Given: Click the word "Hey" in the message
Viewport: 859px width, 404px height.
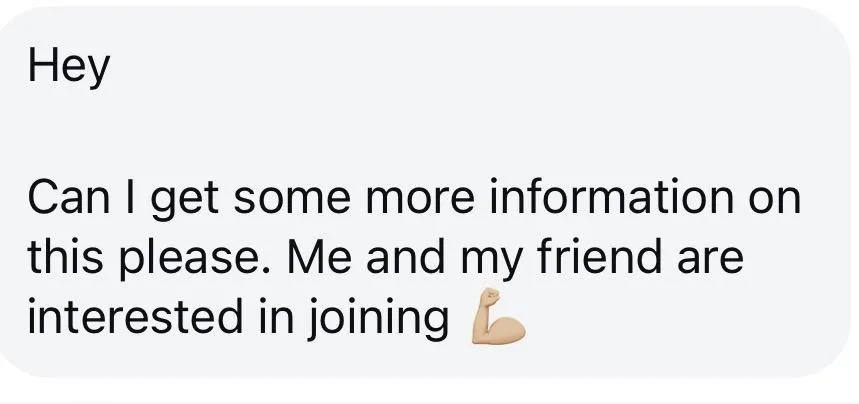Looking at the screenshot, I should click(x=69, y=67).
